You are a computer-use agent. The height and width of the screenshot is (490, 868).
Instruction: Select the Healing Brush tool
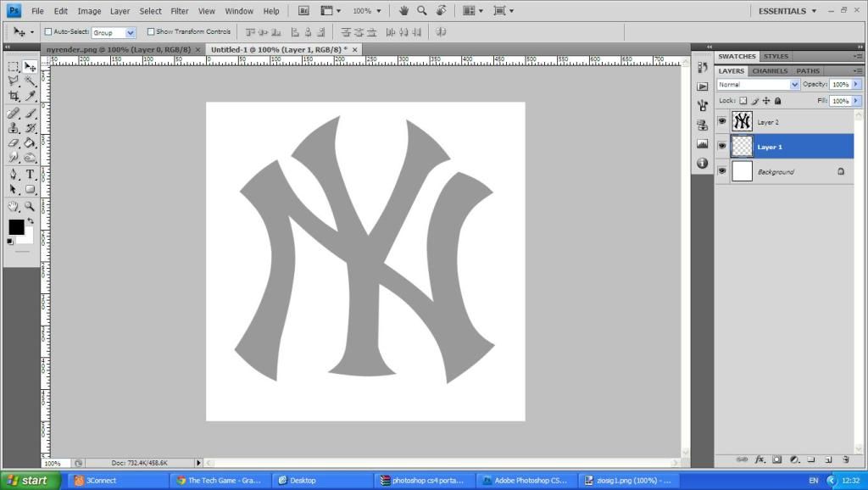[x=14, y=114]
